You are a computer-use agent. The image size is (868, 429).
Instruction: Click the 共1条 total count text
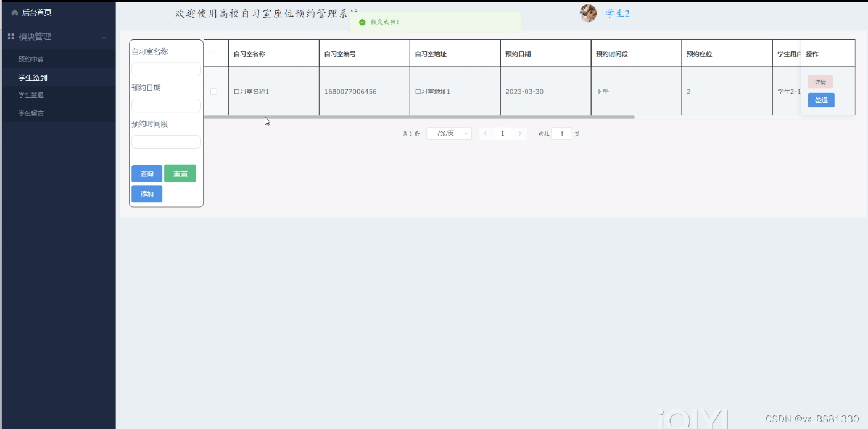click(411, 133)
